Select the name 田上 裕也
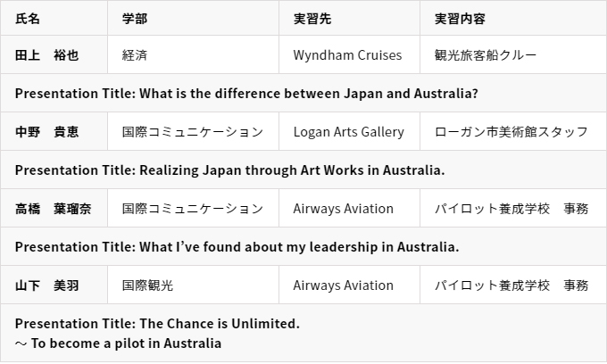The image size is (607, 364). 46,55
